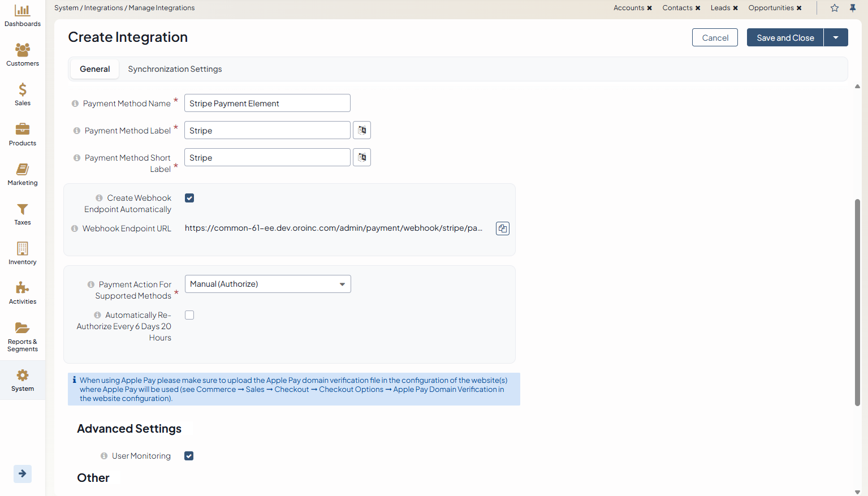Click the Cancel button
Image resolution: width=868 pixels, height=496 pixels.
click(715, 38)
